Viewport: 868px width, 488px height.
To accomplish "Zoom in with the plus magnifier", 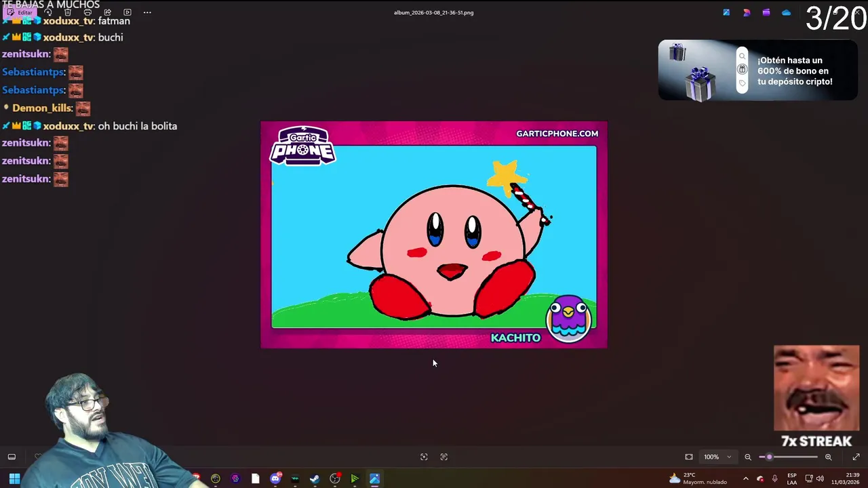I will click(x=828, y=457).
